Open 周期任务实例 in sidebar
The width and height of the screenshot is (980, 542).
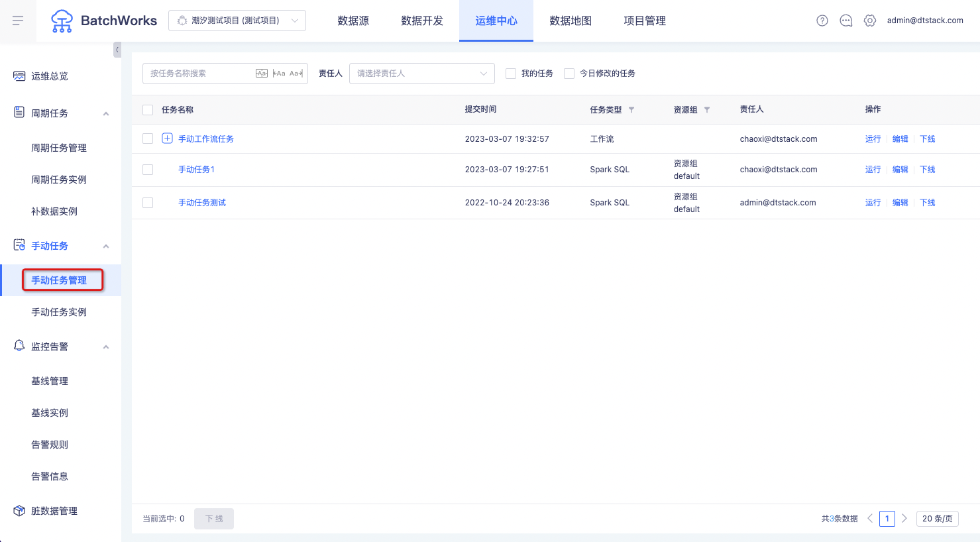tap(59, 180)
